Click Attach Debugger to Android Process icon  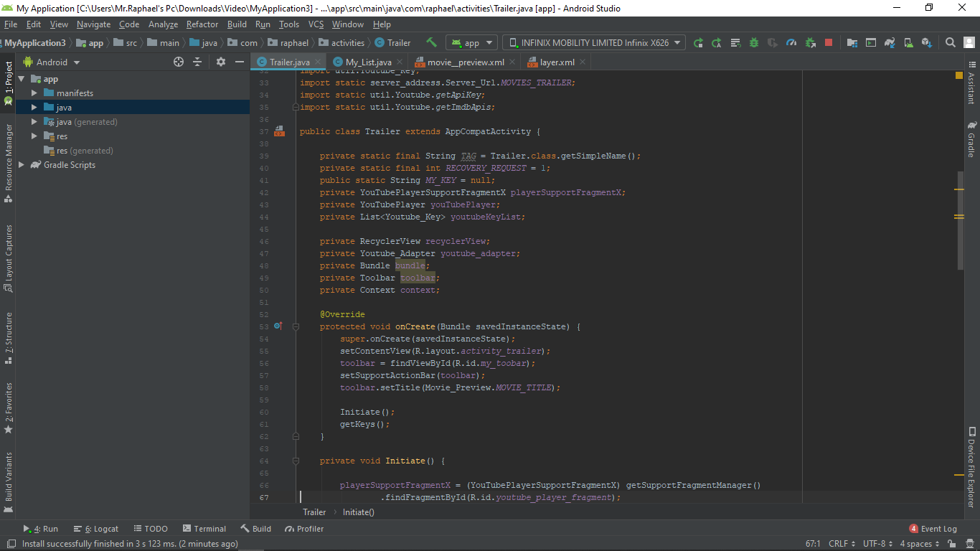point(810,43)
